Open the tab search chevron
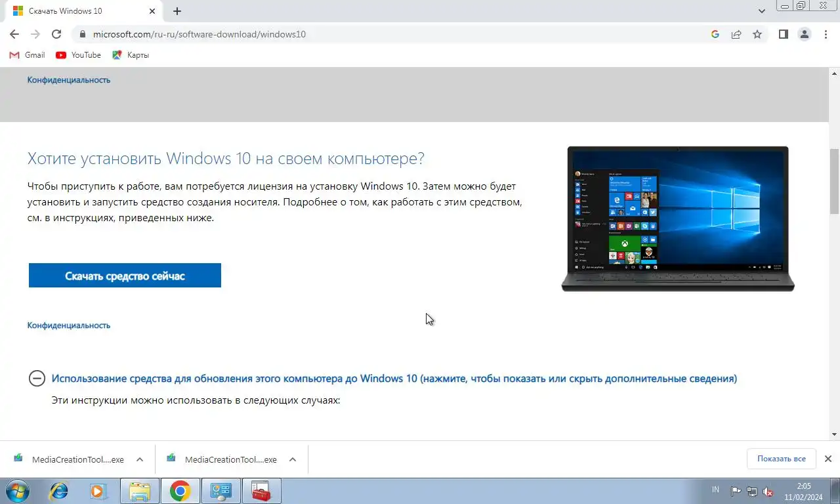The height and width of the screenshot is (504, 840). click(761, 11)
